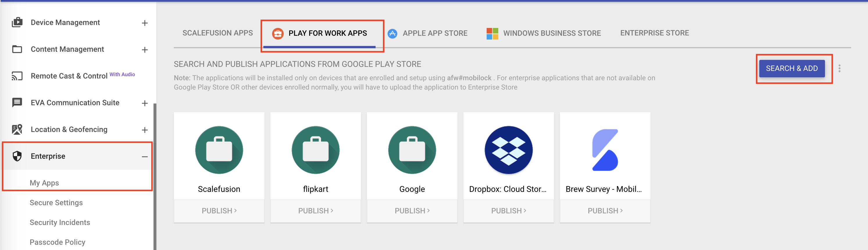
Task: Click the Device Management menu label
Action: (x=65, y=23)
